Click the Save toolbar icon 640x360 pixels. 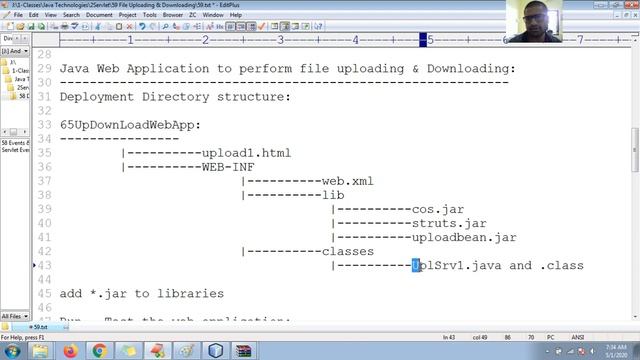(x=31, y=27)
